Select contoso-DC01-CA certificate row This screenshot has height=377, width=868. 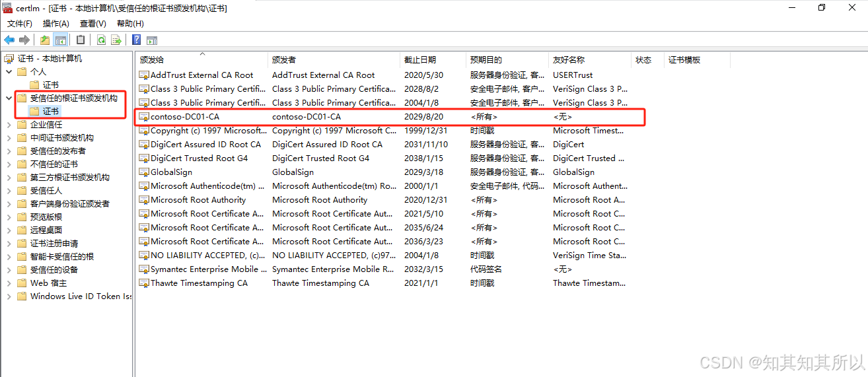coord(185,117)
